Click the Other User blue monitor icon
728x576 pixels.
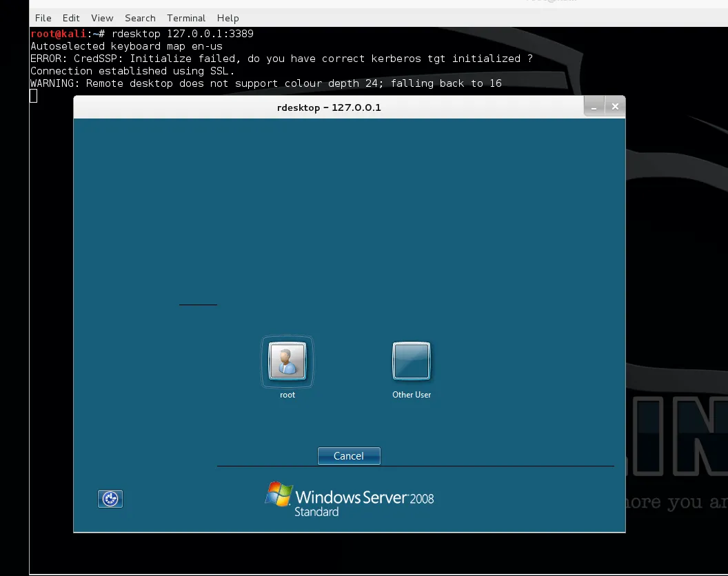[x=412, y=359]
